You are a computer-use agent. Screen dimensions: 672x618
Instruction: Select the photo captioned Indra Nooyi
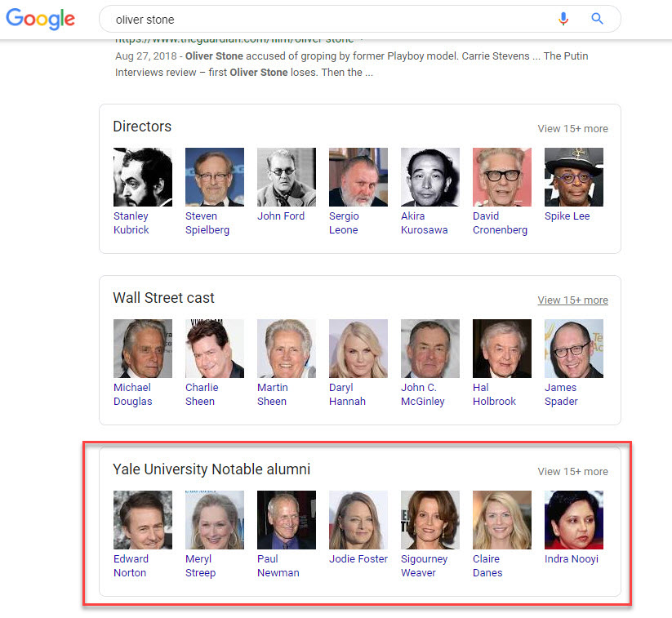coord(573,520)
